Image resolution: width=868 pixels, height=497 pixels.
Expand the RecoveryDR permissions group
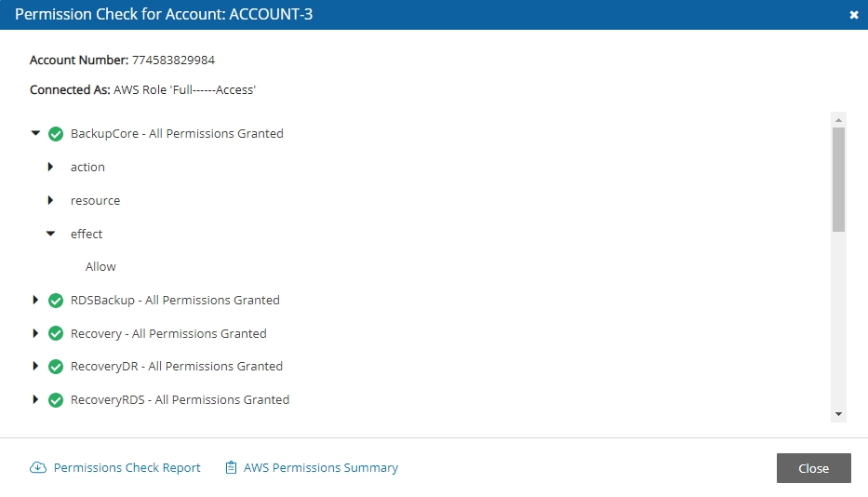(35, 367)
